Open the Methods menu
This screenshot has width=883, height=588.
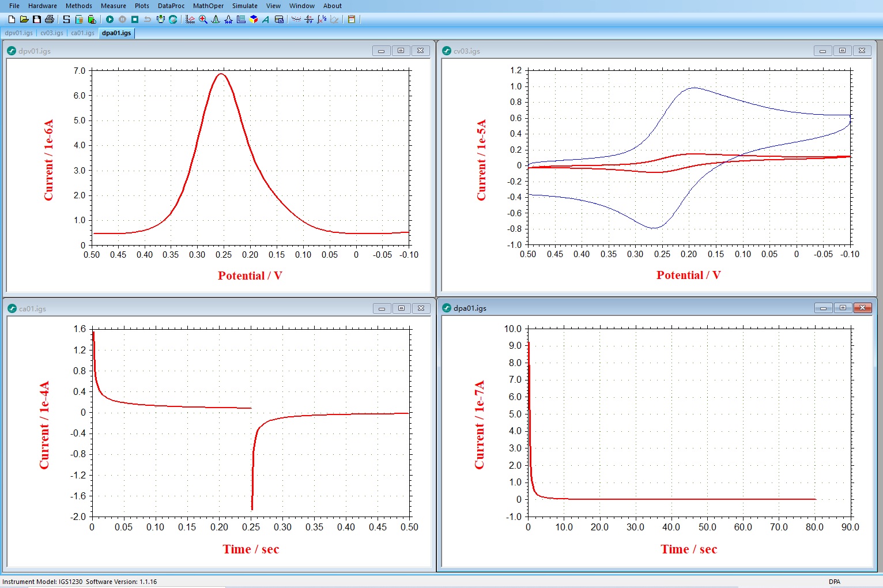[79, 6]
